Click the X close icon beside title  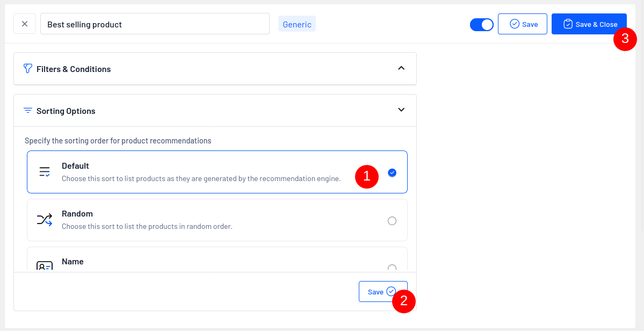25,24
